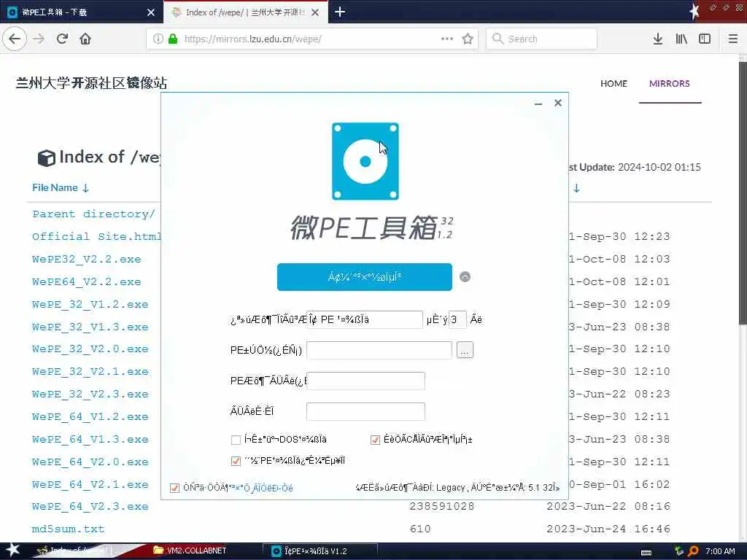This screenshot has height=560, width=747.
Task: Open the HOME navigation item
Action: (614, 83)
